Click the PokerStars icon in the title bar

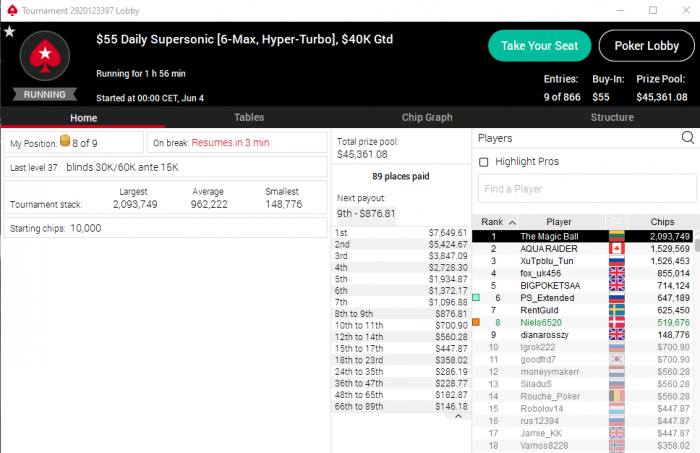pyautogui.click(x=12, y=10)
